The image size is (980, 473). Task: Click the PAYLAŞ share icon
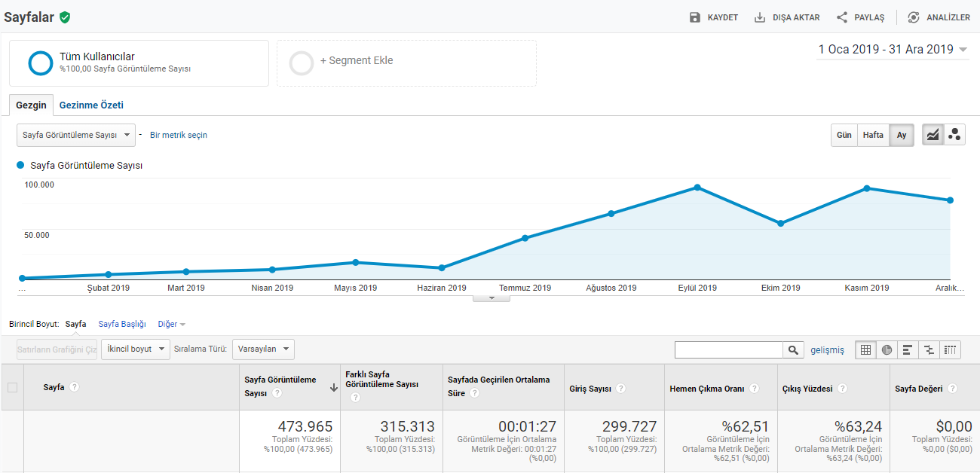[843, 17]
